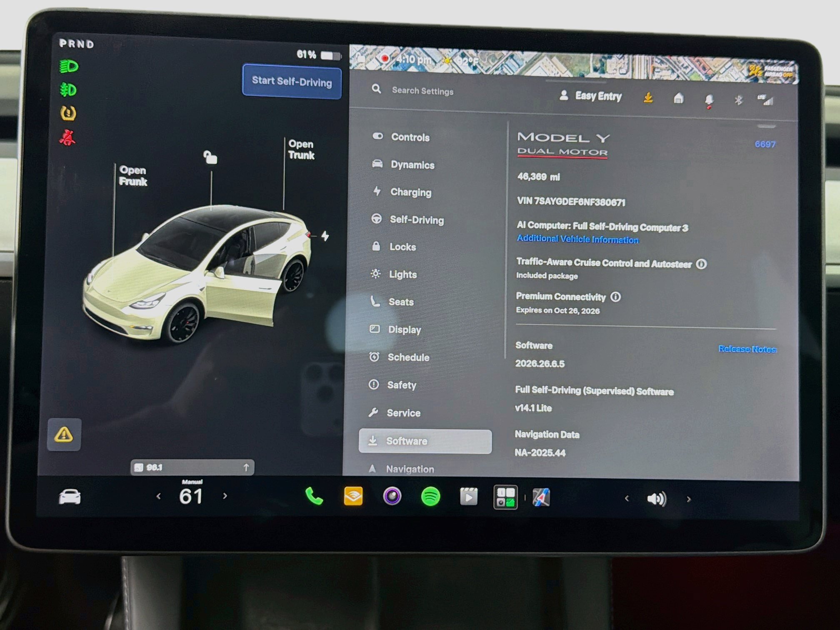
Task: Tap the NA-2025.44 navigation data value
Action: (x=540, y=452)
